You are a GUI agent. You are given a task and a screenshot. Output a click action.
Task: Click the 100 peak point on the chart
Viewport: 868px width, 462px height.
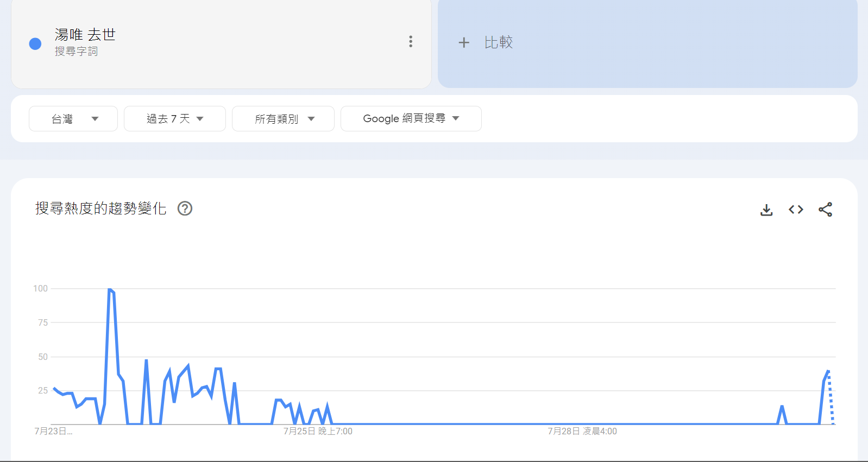(110, 289)
